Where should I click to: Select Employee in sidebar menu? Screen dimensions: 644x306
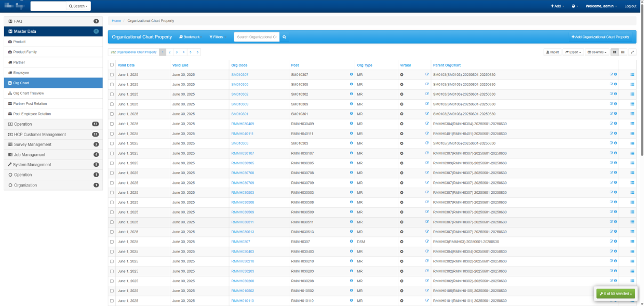(53, 73)
